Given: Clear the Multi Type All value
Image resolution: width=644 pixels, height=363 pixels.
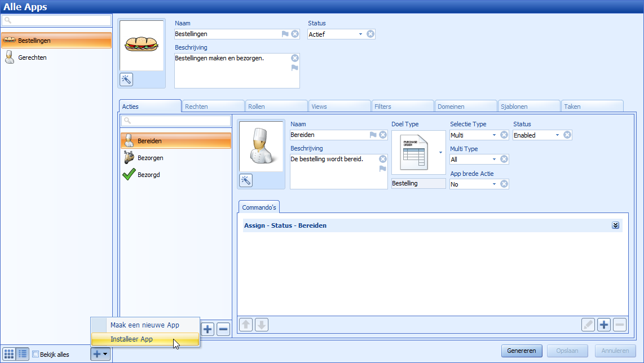Looking at the screenshot, I should click(504, 160).
